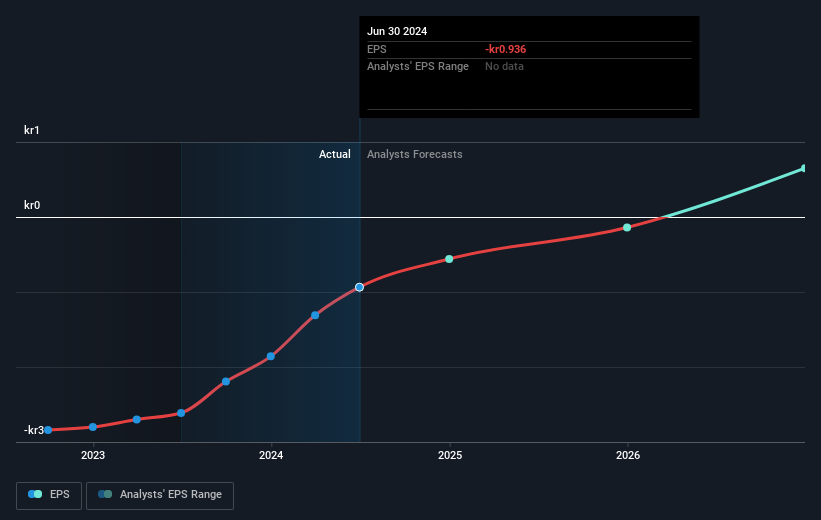The width and height of the screenshot is (821, 520).
Task: Click the 2024 x-axis label
Action: (271, 455)
